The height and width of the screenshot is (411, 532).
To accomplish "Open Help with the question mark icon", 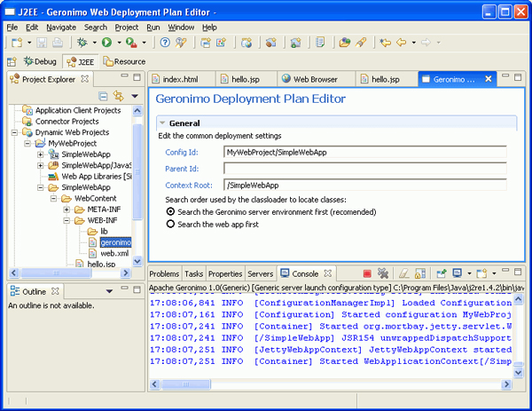I will coord(165,43).
